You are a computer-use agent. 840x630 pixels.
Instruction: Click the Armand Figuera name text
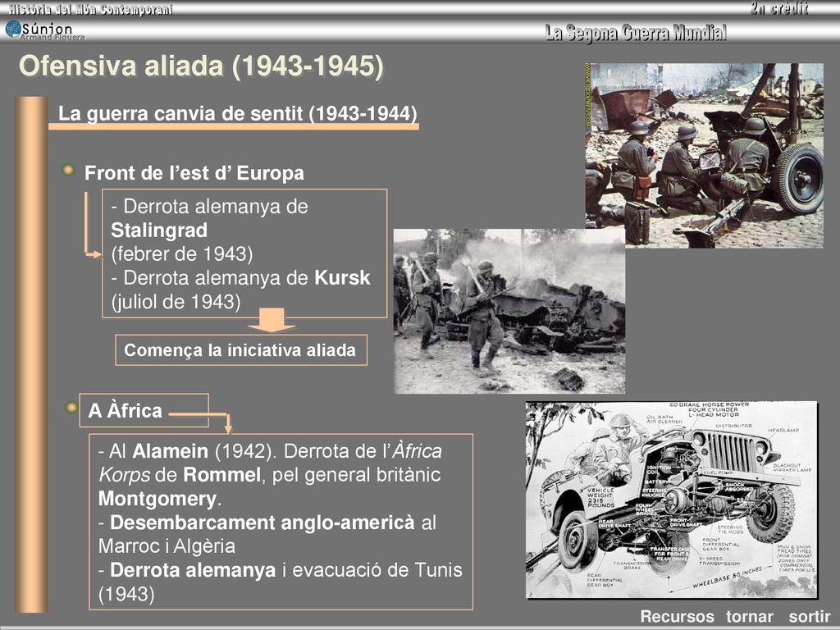point(52,38)
